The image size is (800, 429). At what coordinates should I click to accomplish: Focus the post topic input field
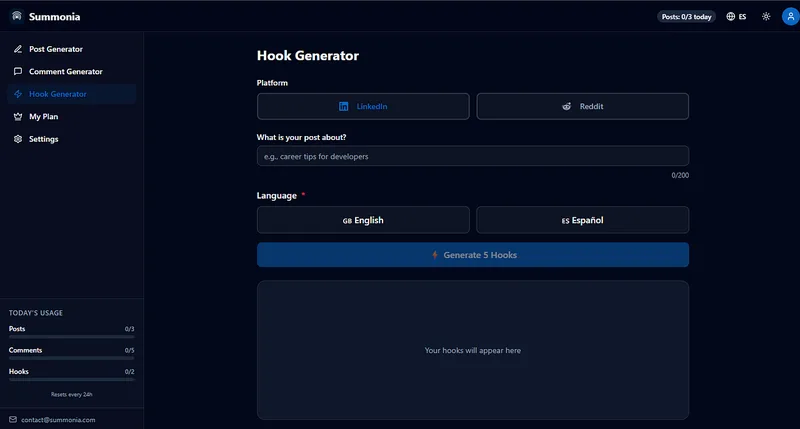click(473, 156)
